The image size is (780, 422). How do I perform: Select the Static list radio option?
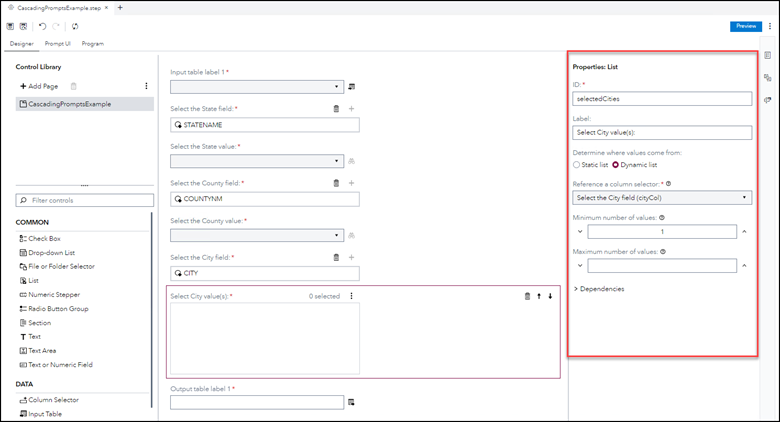coord(576,164)
